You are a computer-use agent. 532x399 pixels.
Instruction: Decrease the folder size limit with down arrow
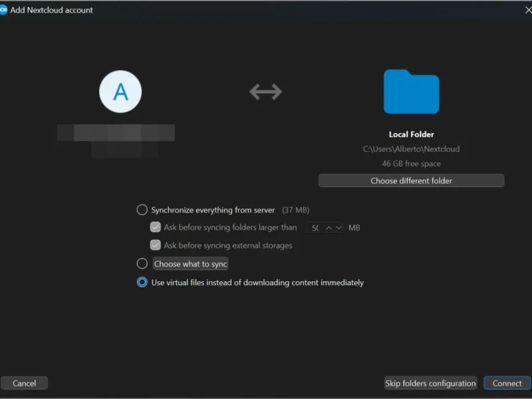pyautogui.click(x=338, y=228)
